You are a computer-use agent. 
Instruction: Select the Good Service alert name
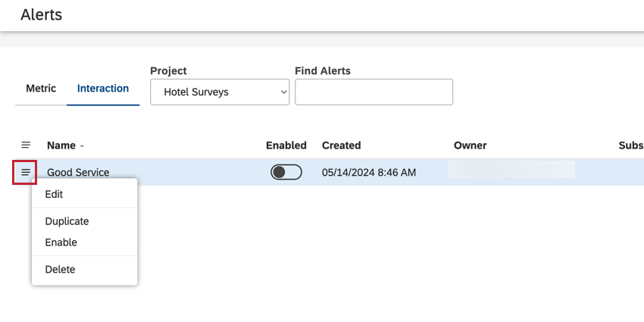(78, 173)
